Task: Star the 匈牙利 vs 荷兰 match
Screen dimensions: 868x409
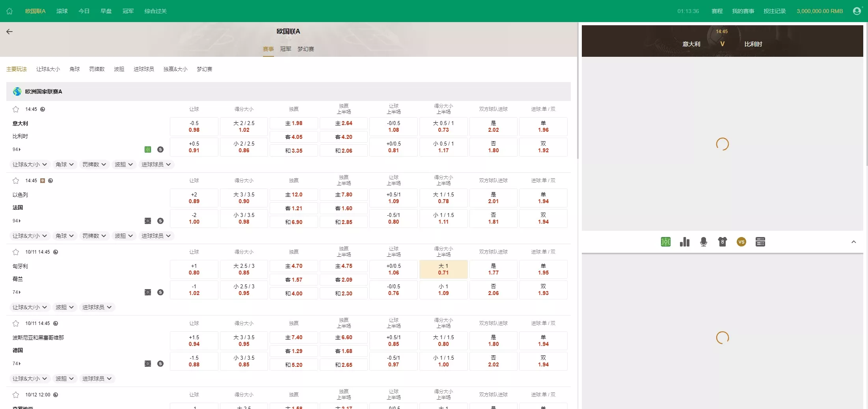Action: pos(16,252)
